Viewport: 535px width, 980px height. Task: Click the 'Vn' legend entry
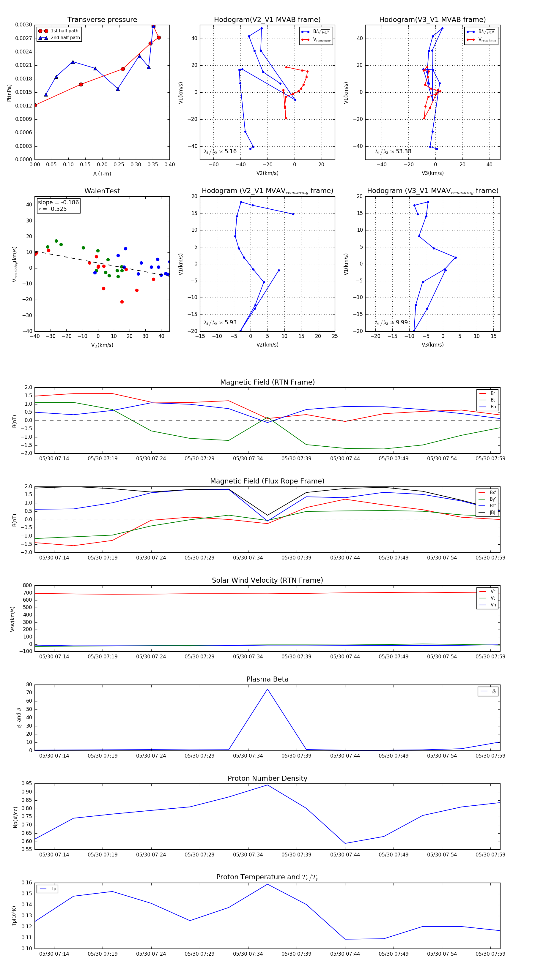[487, 605]
